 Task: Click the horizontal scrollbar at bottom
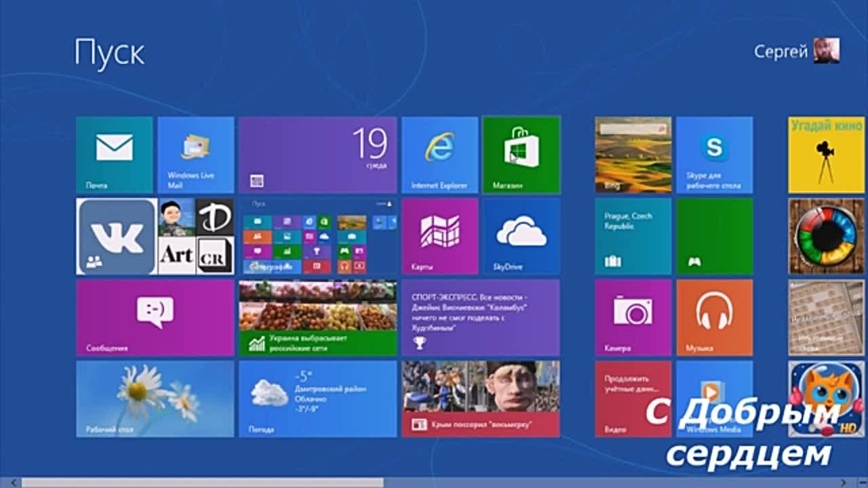202,483
